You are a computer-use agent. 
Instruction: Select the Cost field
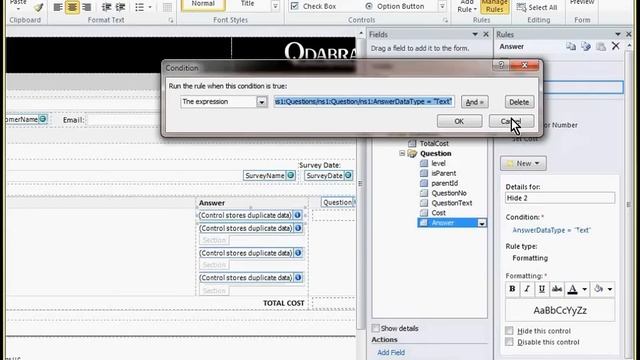click(x=438, y=213)
